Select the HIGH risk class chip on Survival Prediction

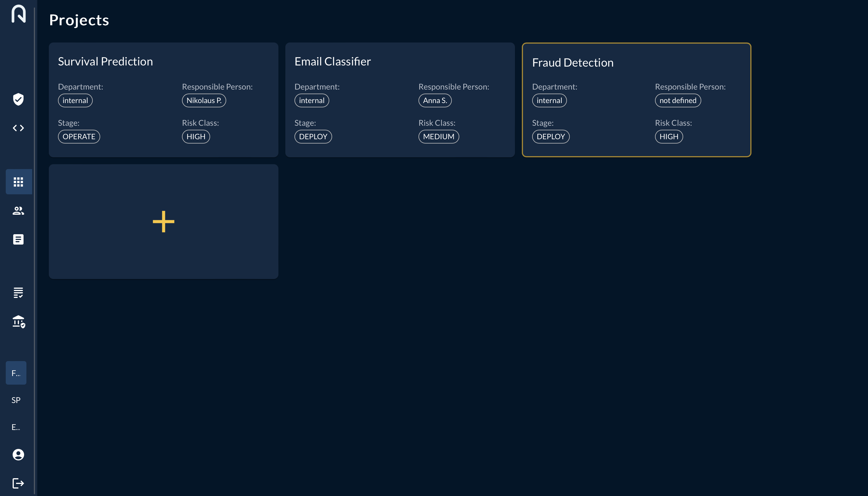click(x=195, y=136)
